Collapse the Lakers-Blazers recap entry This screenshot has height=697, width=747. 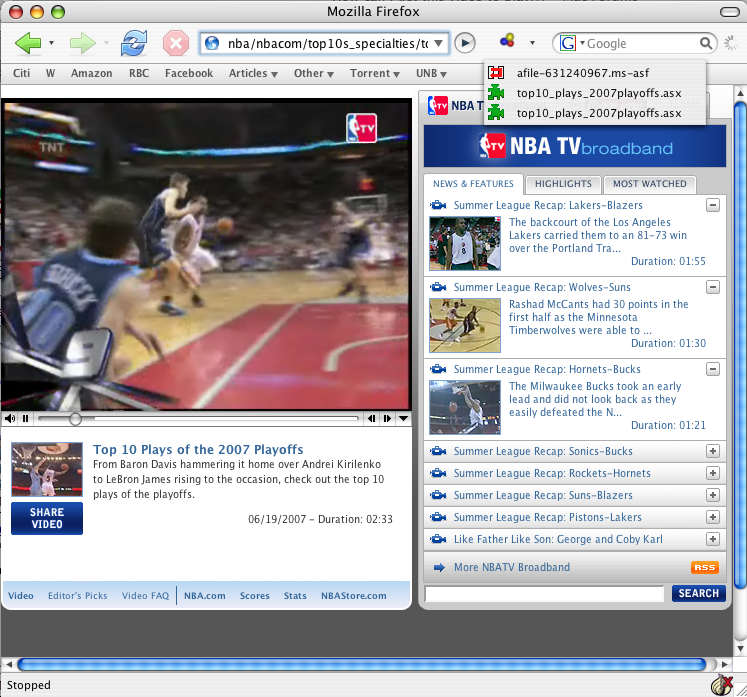(x=713, y=205)
